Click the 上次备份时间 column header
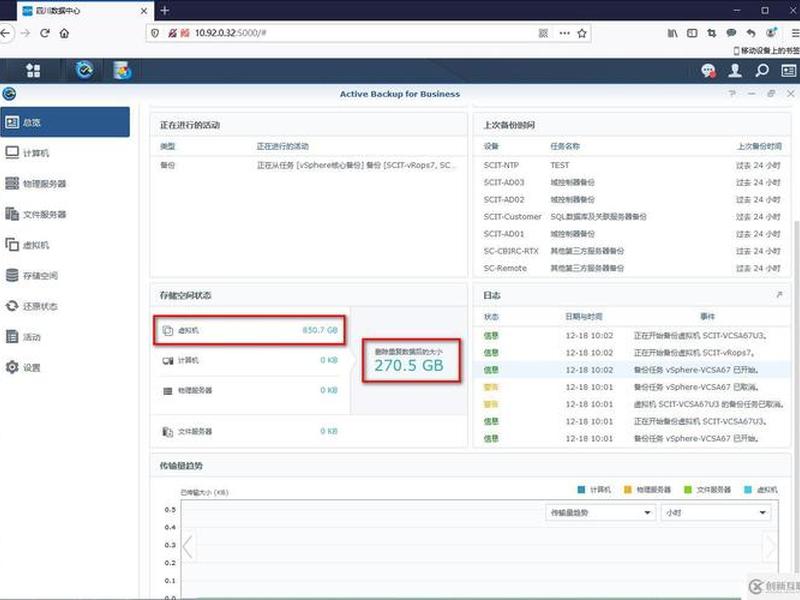Screen dimensions: 800x600 [x=759, y=146]
